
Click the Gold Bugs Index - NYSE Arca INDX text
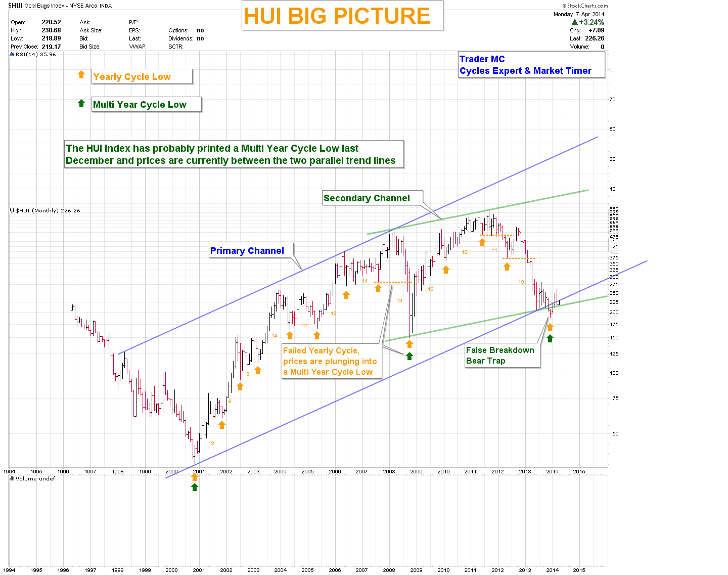(x=68, y=6)
